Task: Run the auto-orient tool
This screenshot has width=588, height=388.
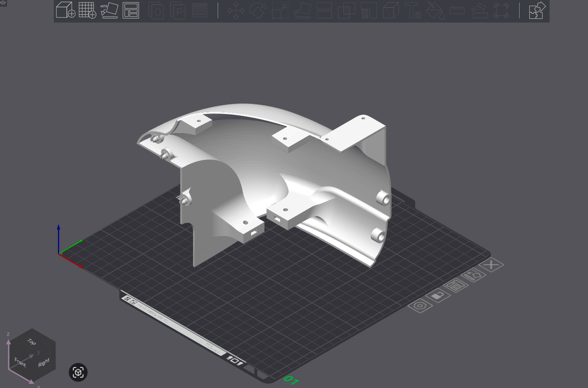Action: (109, 10)
